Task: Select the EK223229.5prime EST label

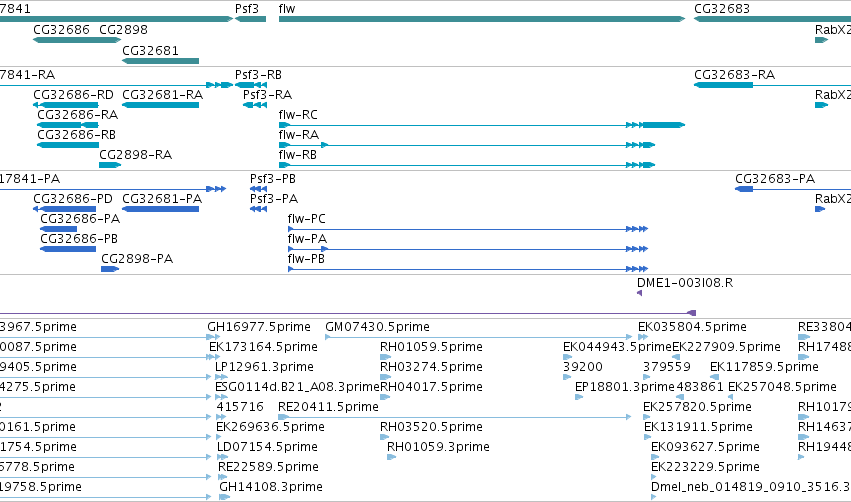Action: pyautogui.click(x=706, y=467)
